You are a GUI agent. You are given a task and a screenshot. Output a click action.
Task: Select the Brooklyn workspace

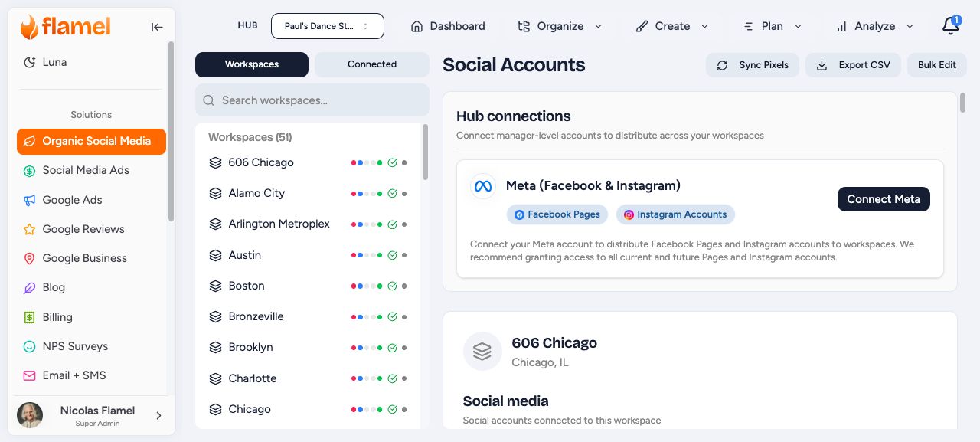pyautogui.click(x=308, y=347)
